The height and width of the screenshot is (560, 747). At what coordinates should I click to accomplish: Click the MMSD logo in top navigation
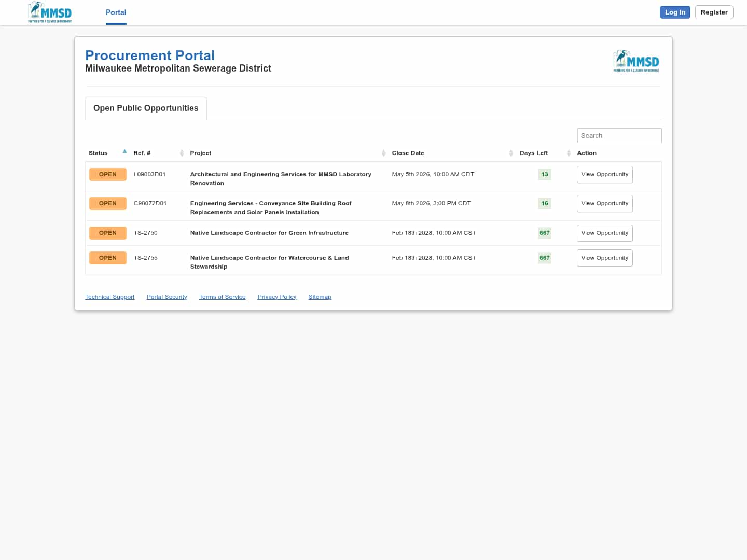pyautogui.click(x=50, y=12)
